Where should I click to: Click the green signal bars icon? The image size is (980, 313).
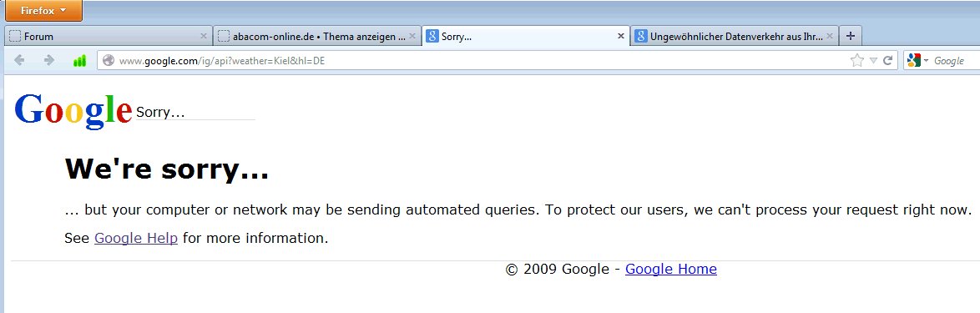pos(79,61)
